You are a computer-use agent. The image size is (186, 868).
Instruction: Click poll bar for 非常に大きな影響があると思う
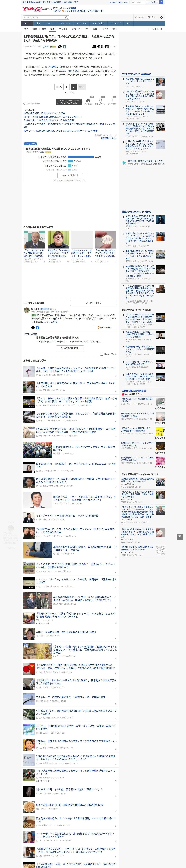81,157
